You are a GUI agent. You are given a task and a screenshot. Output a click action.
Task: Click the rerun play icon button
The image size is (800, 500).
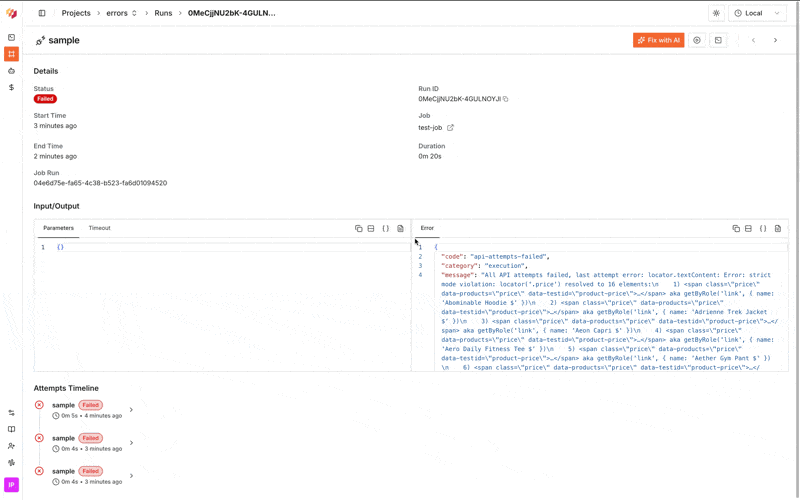coord(697,40)
